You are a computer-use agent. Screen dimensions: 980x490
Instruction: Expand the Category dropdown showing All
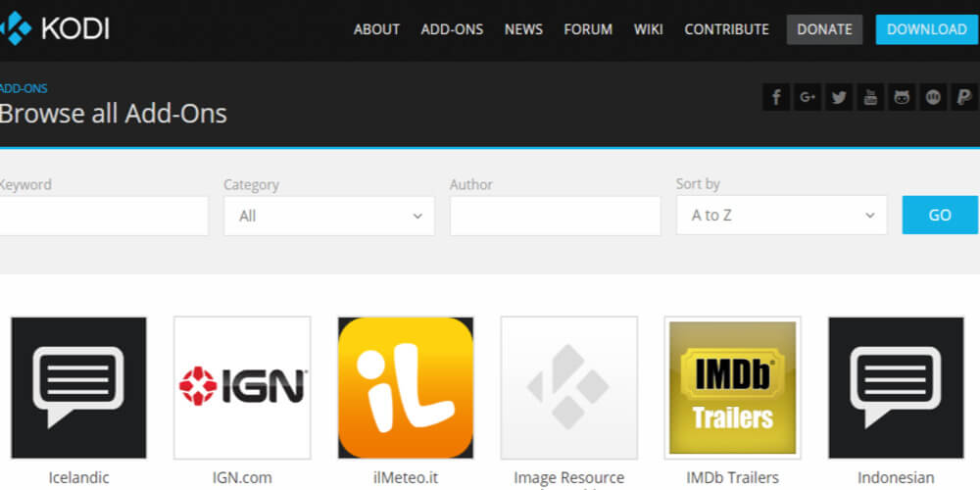[329, 217]
